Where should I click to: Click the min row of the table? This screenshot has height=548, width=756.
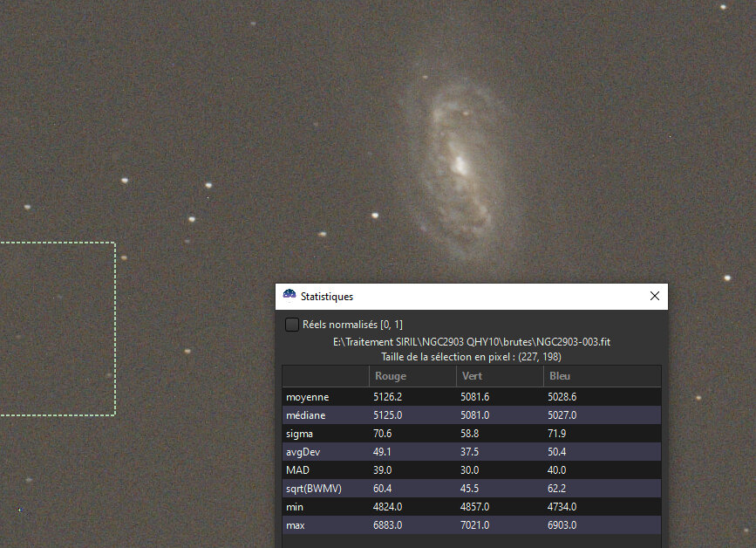pos(392,506)
